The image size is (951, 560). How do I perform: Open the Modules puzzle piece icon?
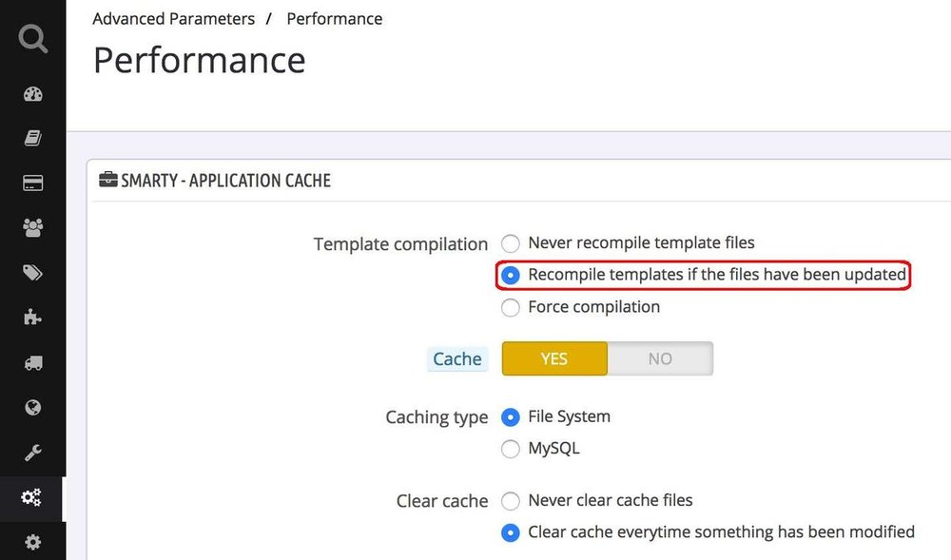(x=33, y=318)
